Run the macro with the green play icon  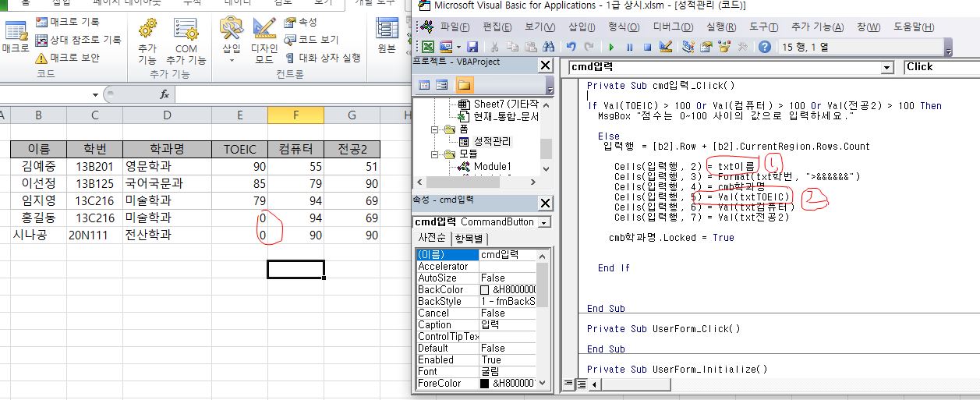coord(611,48)
